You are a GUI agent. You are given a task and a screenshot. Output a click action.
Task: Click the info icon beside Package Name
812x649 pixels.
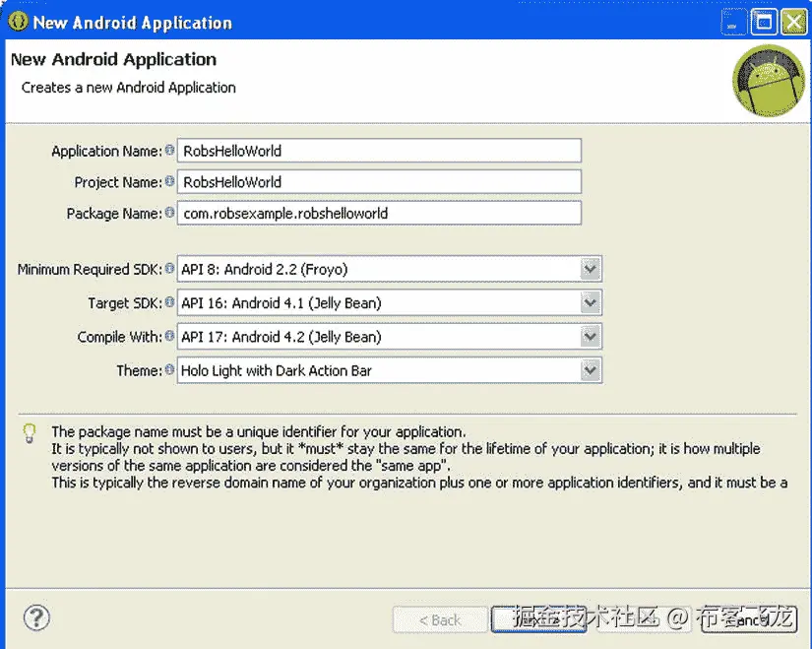click(x=169, y=213)
